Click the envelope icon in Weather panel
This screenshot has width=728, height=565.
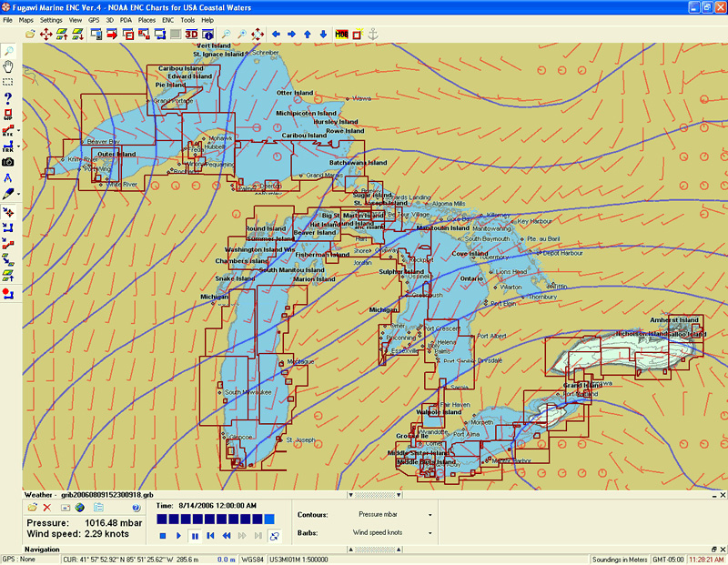[x=65, y=508]
